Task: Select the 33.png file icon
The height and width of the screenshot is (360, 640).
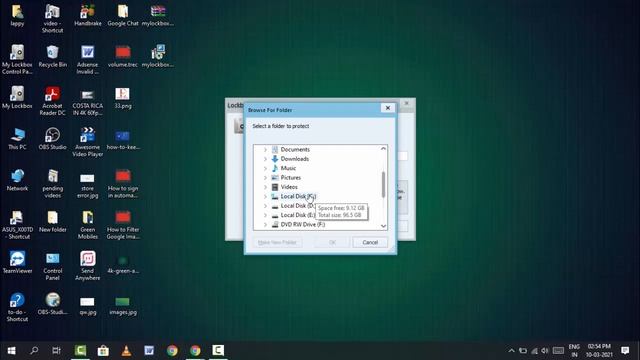Action: 123,98
